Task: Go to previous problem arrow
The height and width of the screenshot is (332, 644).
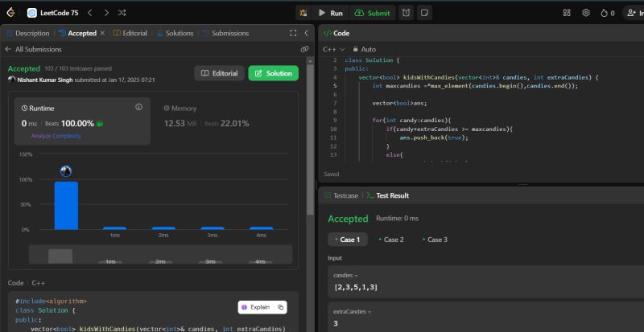Action: click(90, 13)
